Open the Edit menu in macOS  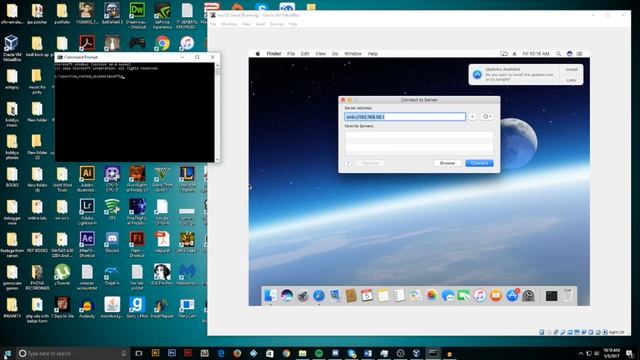point(305,53)
